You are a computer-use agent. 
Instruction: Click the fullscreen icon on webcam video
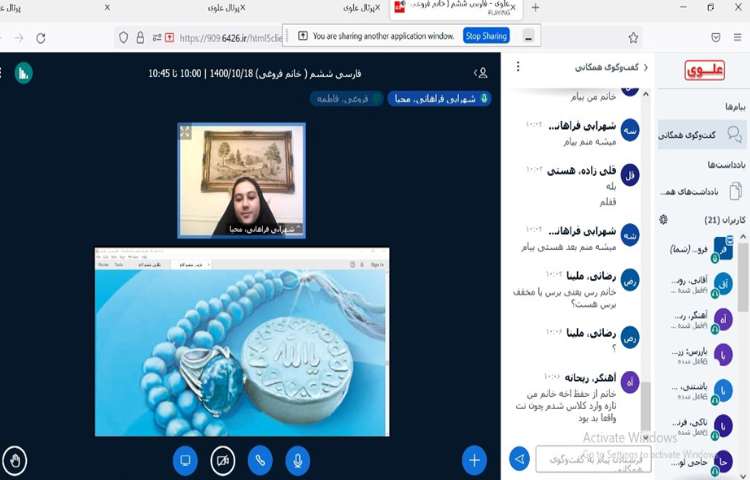(x=186, y=131)
